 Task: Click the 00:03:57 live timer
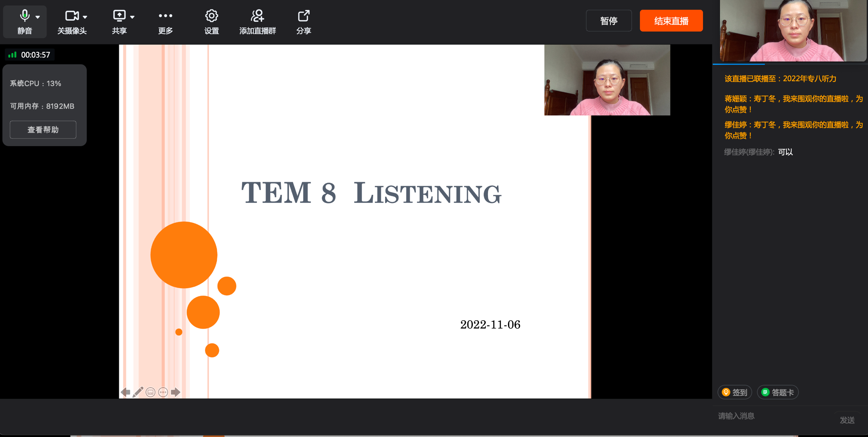click(36, 55)
